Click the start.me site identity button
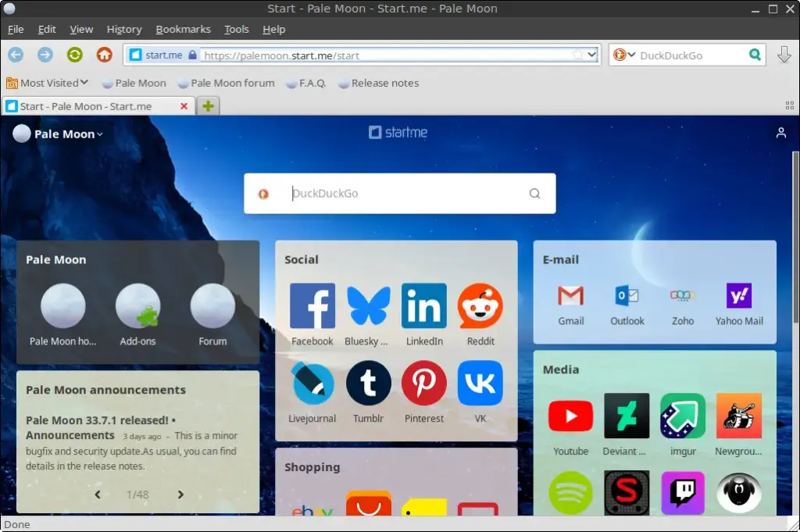800x532 pixels. tap(162, 55)
